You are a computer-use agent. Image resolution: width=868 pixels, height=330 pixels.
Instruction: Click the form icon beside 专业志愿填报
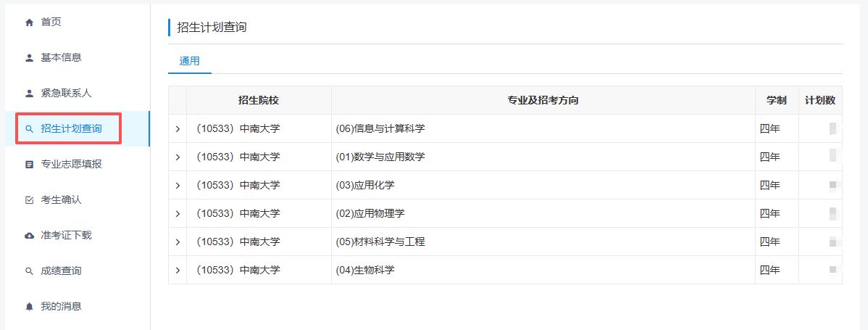pyautogui.click(x=29, y=165)
